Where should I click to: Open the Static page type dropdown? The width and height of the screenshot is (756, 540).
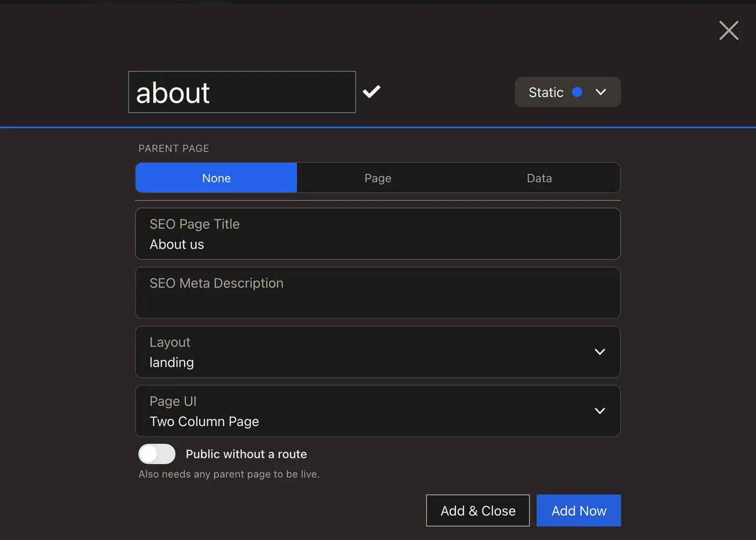(568, 92)
